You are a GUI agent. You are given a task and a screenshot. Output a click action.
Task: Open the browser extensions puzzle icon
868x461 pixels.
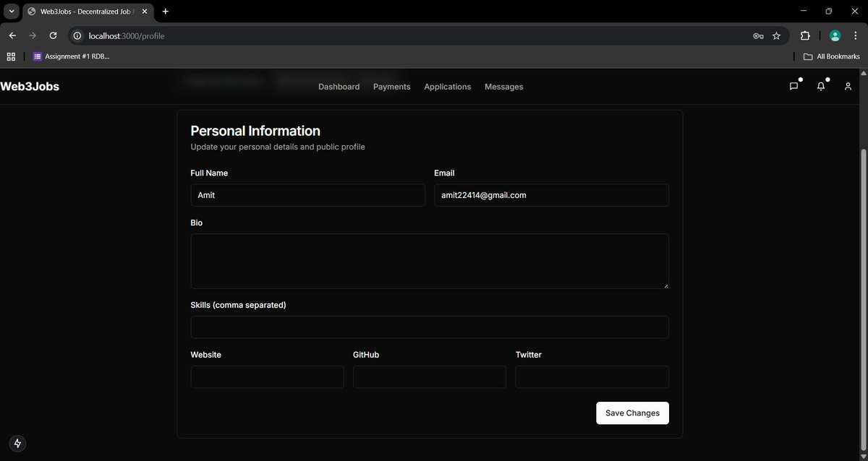[x=805, y=35]
